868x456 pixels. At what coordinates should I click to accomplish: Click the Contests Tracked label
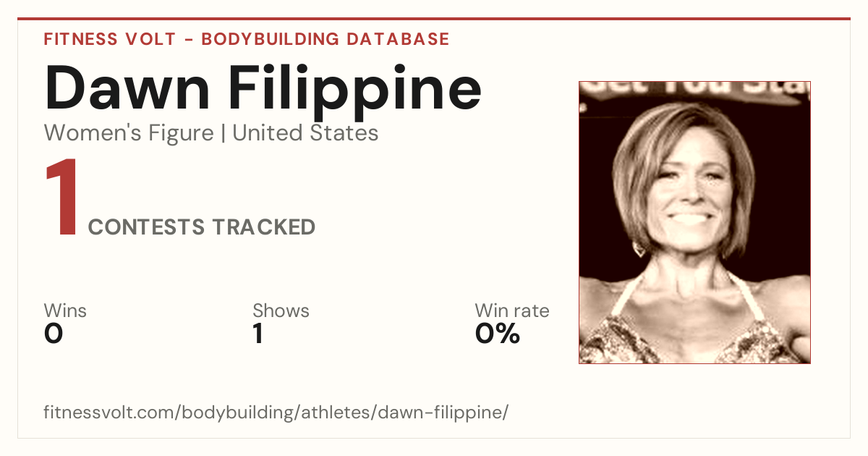[x=202, y=227]
